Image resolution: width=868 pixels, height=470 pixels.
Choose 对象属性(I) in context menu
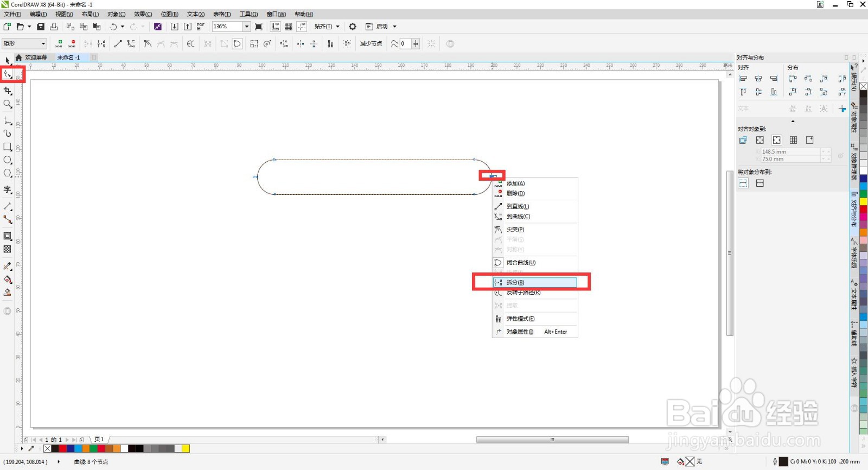[535, 332]
